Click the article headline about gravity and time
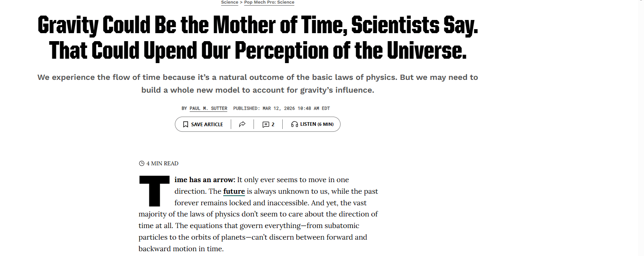 pyautogui.click(x=258, y=38)
